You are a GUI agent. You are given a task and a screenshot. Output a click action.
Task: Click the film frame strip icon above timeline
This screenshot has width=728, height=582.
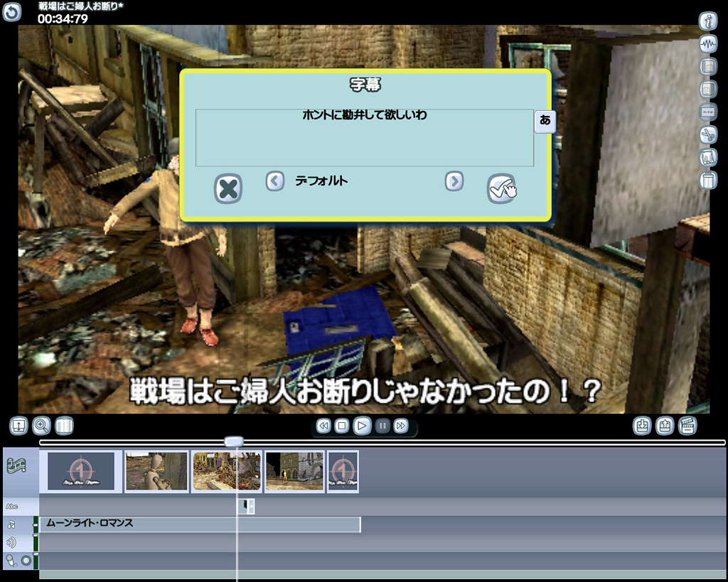coord(64,426)
